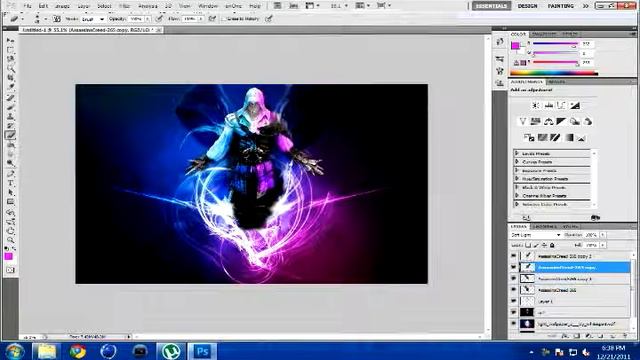Select the Horizontal Type tool
Image resolution: width=640 pixels, height=360 pixels.
point(10,183)
